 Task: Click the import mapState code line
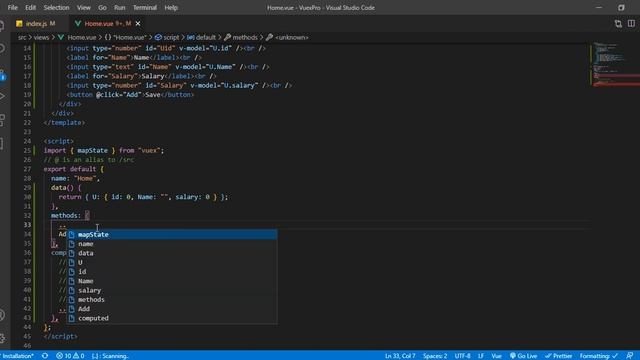104,151
